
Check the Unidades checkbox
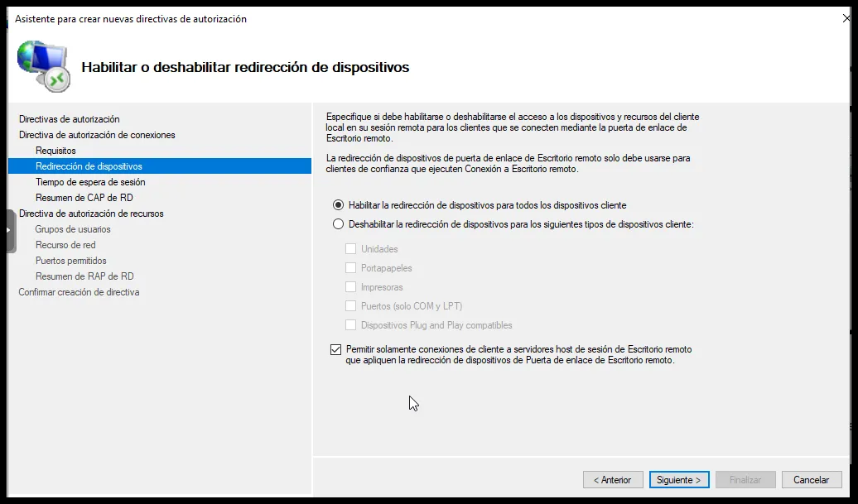tap(351, 249)
